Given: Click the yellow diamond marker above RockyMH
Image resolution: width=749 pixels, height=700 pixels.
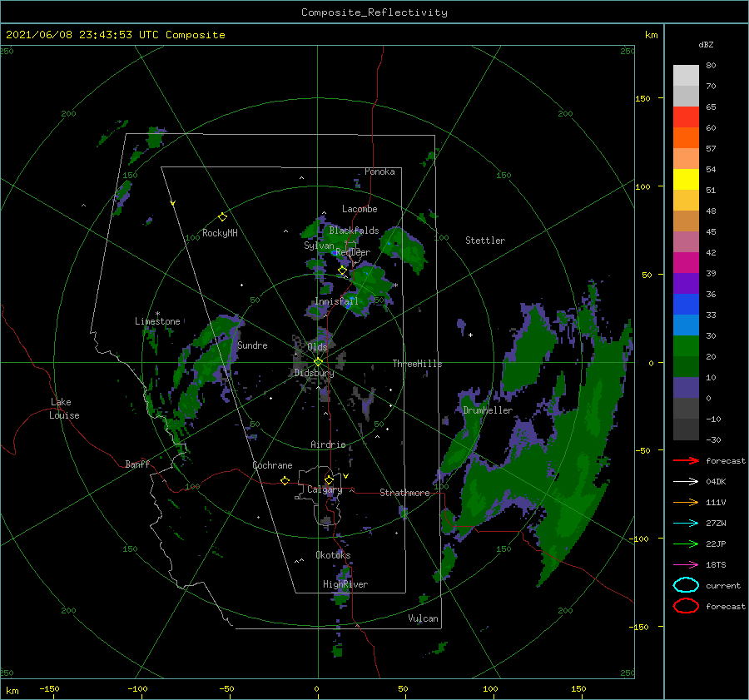Looking at the screenshot, I should (x=222, y=217).
